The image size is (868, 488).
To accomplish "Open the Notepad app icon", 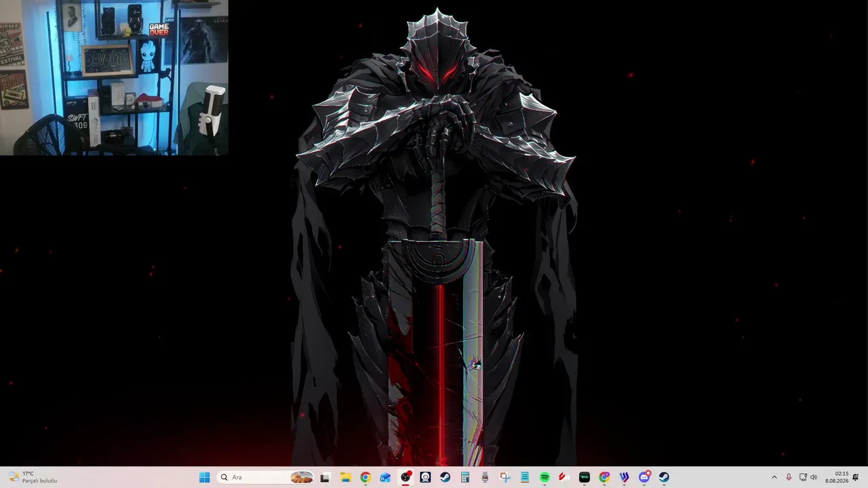I will (525, 477).
